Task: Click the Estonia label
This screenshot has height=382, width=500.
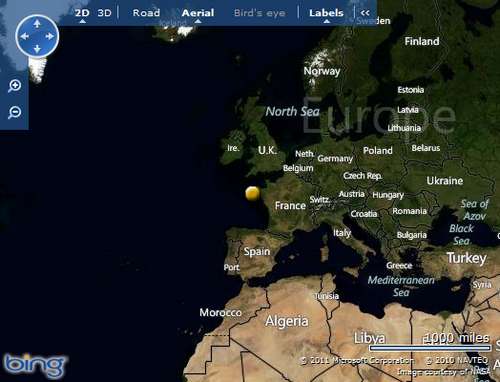Action: pyautogui.click(x=411, y=90)
